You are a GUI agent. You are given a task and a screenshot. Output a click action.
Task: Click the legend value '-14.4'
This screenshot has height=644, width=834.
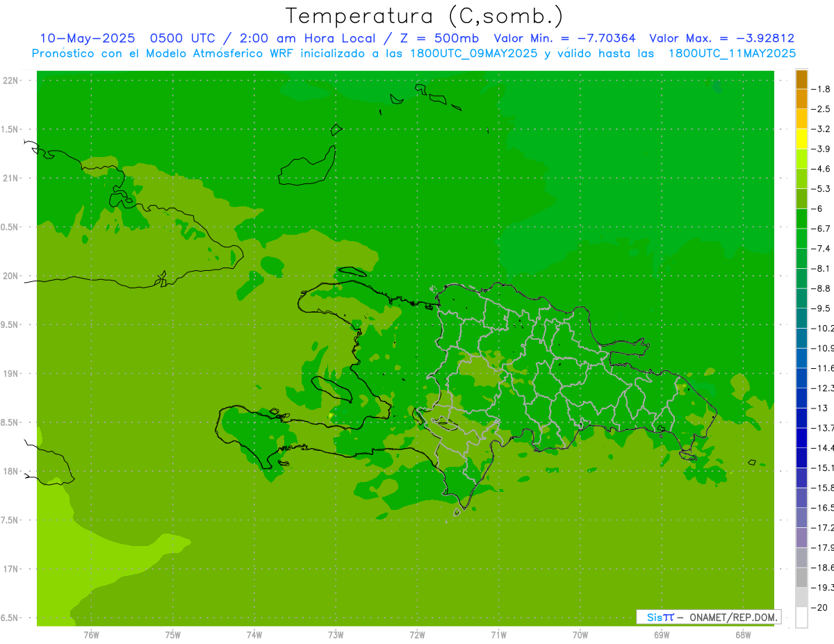click(x=823, y=448)
